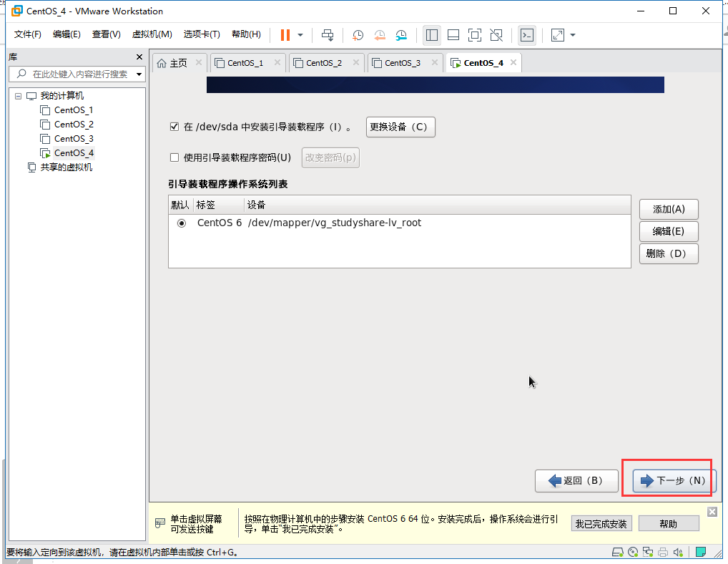The height and width of the screenshot is (564, 728).
Task: Toggle the console view icon
Action: tap(527, 35)
